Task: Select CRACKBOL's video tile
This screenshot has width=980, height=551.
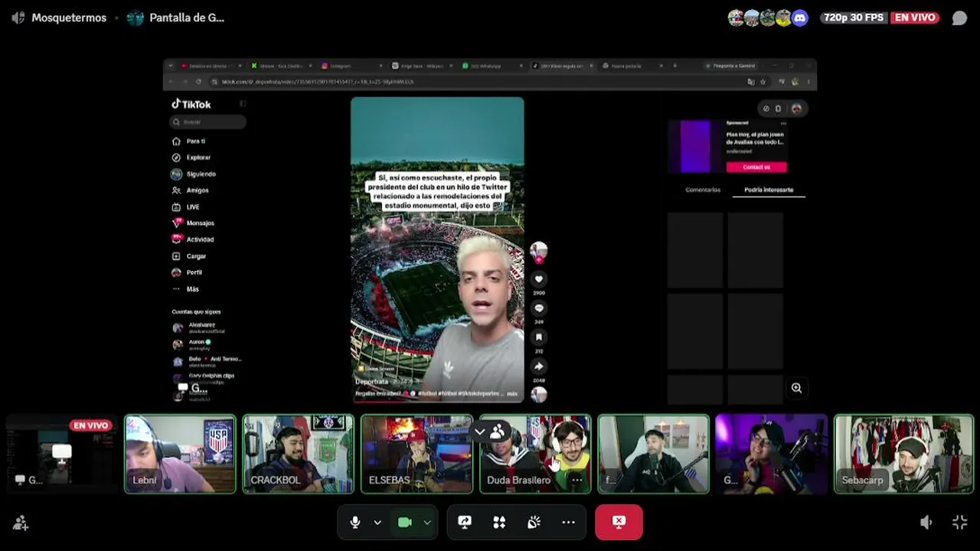Action: pos(299,454)
